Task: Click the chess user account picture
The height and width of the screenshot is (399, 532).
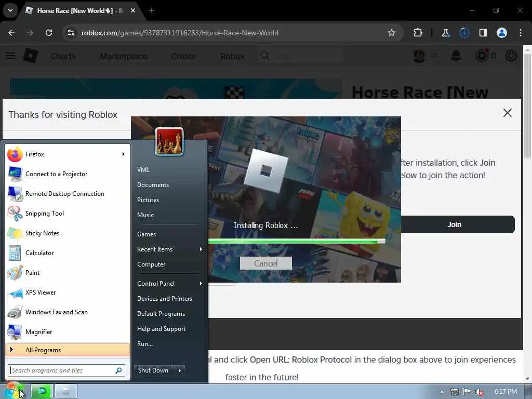Action: [169, 141]
